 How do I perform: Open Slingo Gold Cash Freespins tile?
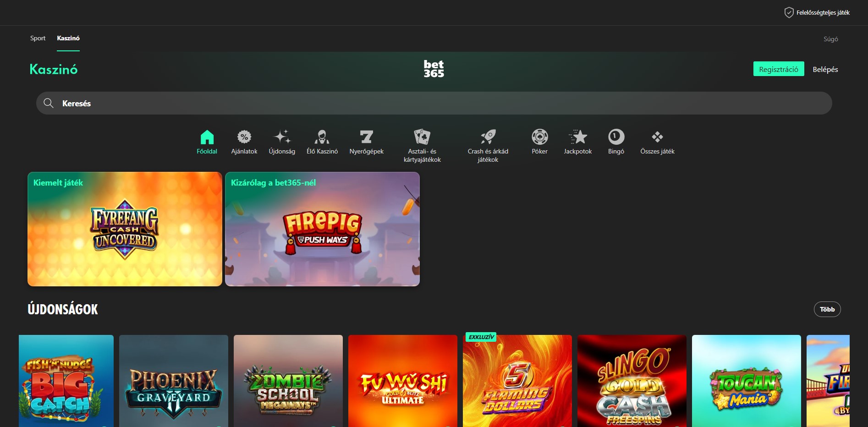pos(632,381)
